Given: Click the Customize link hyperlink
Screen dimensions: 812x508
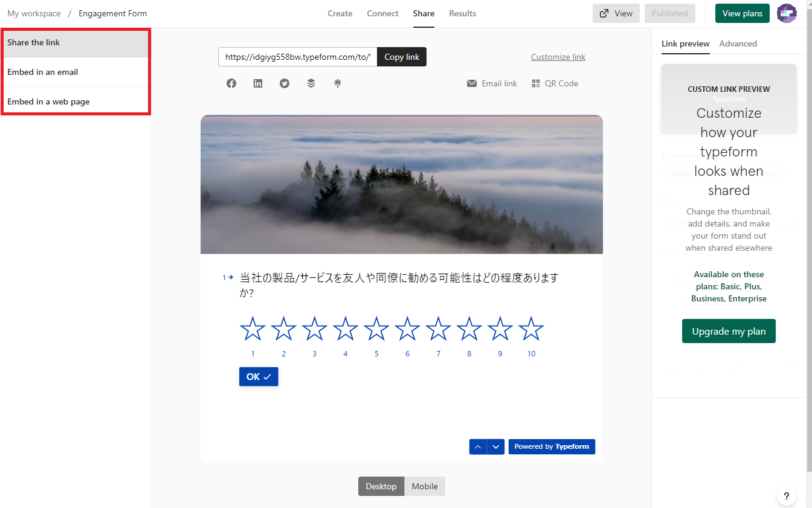Looking at the screenshot, I should pyautogui.click(x=558, y=57).
